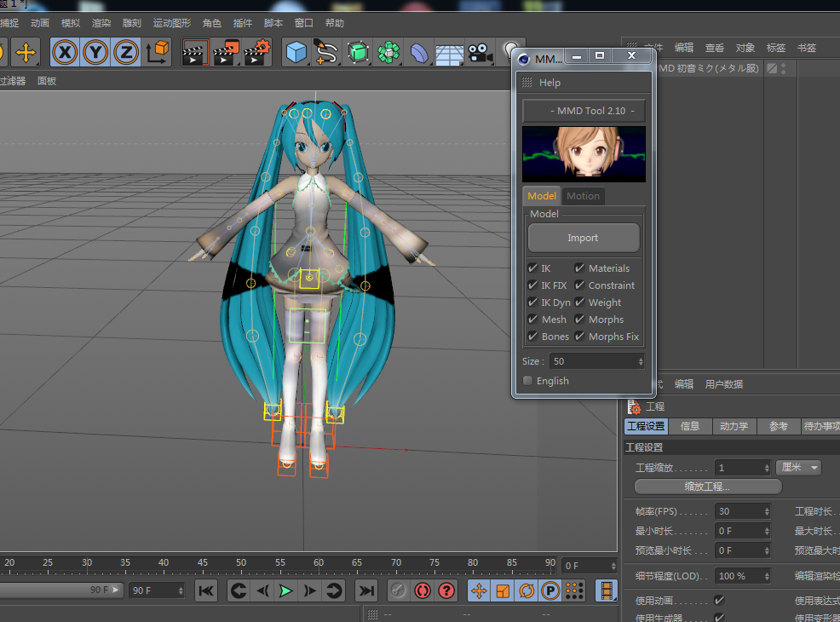Switch to the 参考 tab
The height and width of the screenshot is (622, 840).
coord(778,426)
